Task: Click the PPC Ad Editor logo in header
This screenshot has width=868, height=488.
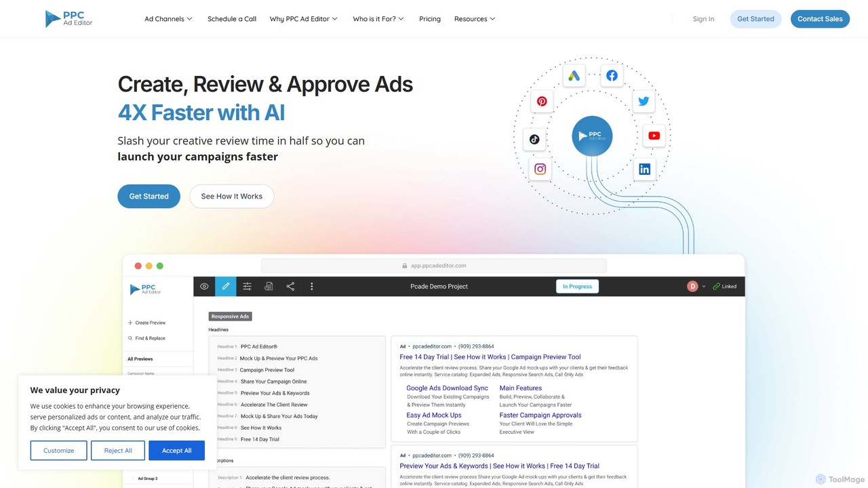Action: pyautogui.click(x=68, y=19)
